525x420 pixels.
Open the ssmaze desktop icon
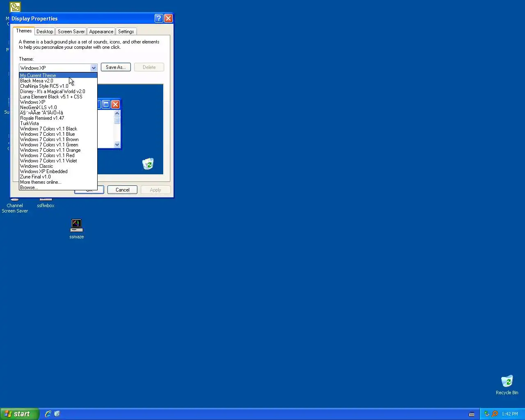[76, 229]
